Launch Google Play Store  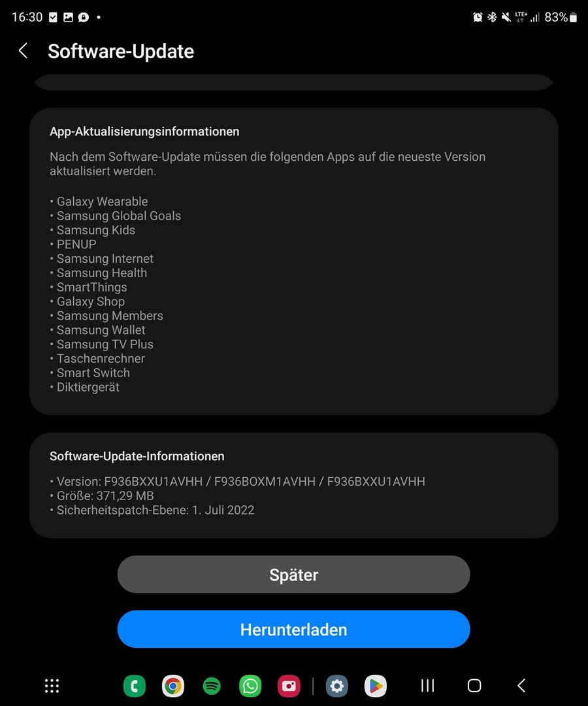point(376,686)
